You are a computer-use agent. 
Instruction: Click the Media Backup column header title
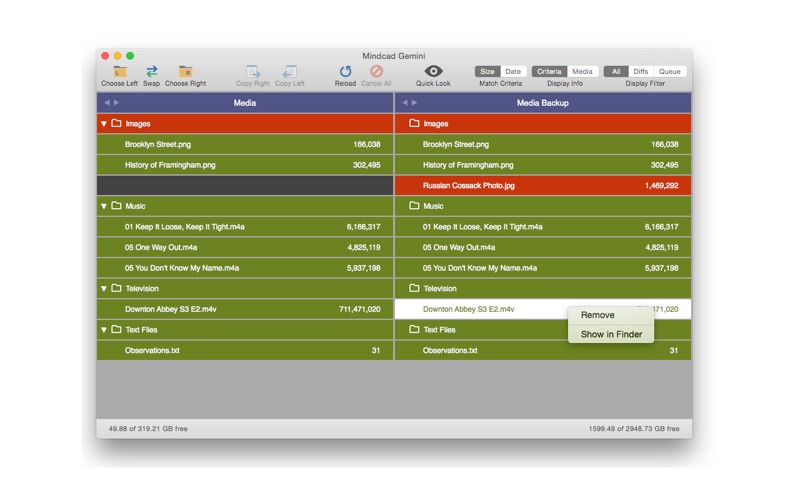(542, 103)
